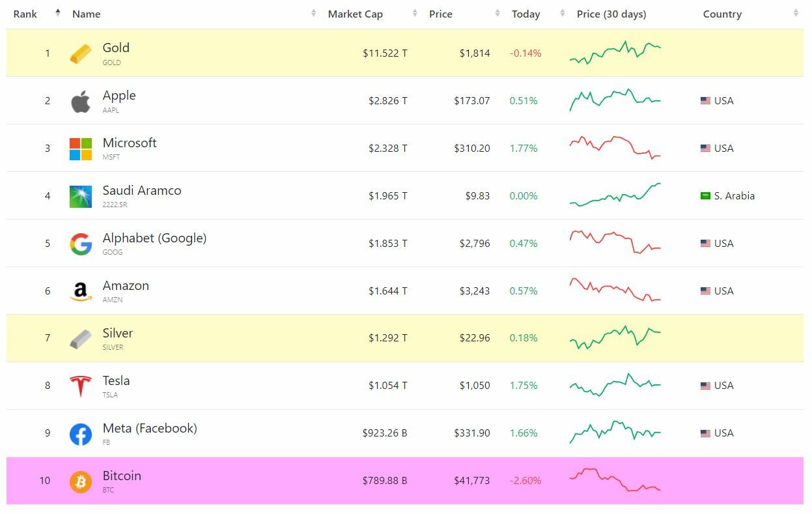Open the Alphabet (Google) name link
This screenshot has width=812, height=514.
click(x=154, y=238)
